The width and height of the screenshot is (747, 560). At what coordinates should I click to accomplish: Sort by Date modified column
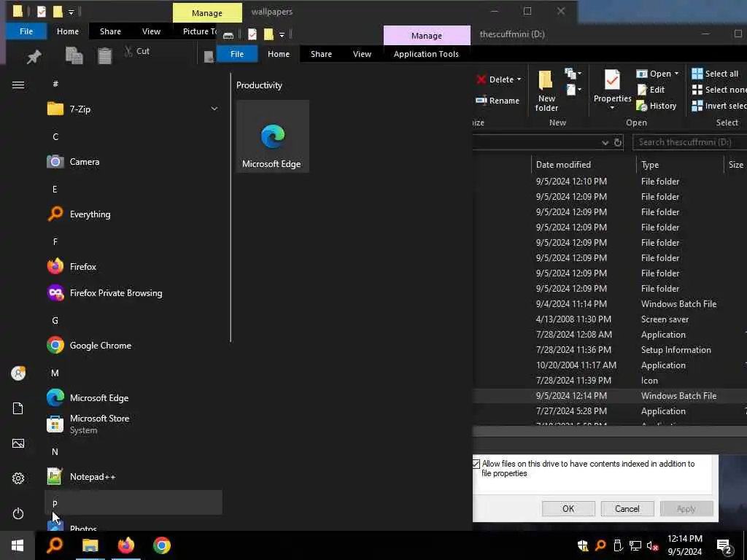pyautogui.click(x=584, y=165)
